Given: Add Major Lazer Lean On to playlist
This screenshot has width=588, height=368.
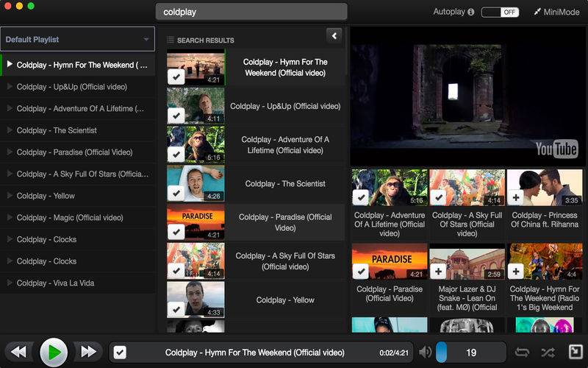Looking at the screenshot, I should [x=438, y=271].
